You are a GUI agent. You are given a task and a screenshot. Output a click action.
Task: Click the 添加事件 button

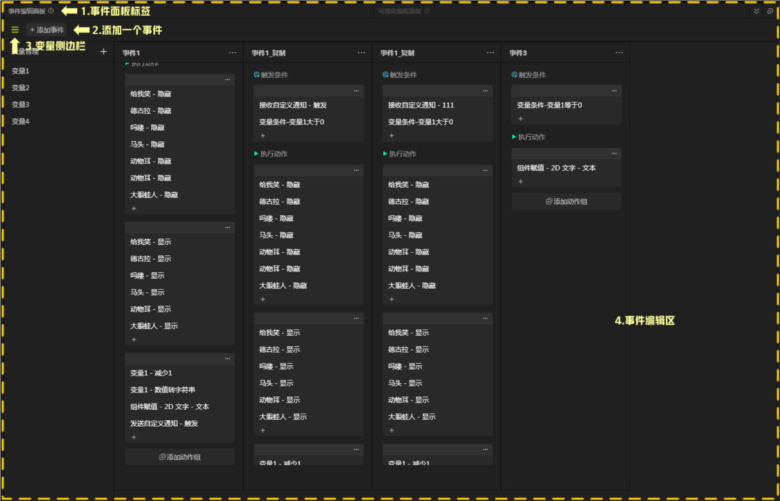(46, 30)
